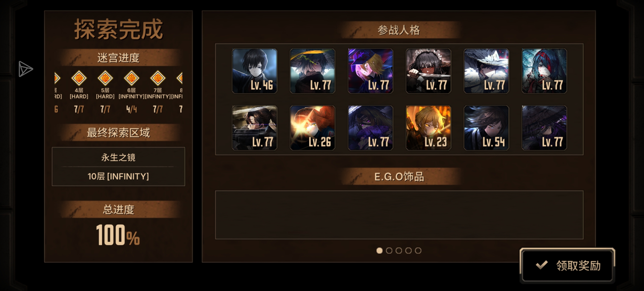Image resolution: width=644 pixels, height=291 pixels.
Task: Go to the fifth page indicator dot
Action: coord(418,251)
